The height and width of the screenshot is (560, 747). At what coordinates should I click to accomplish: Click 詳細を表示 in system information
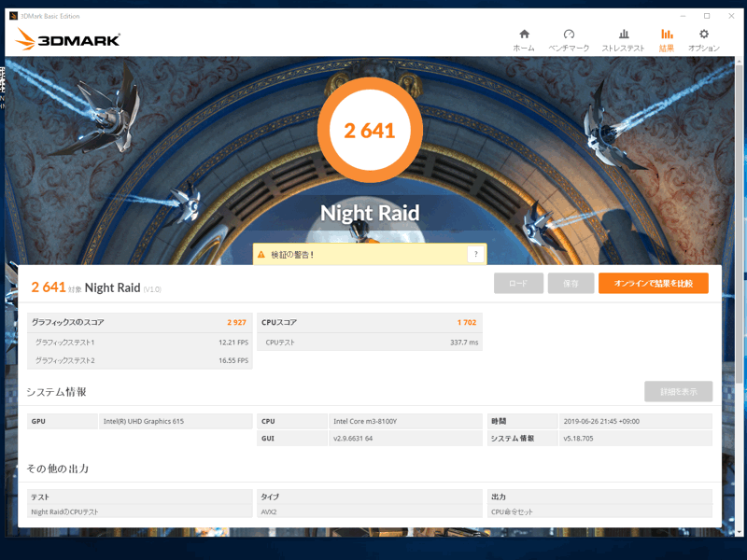[x=678, y=391]
